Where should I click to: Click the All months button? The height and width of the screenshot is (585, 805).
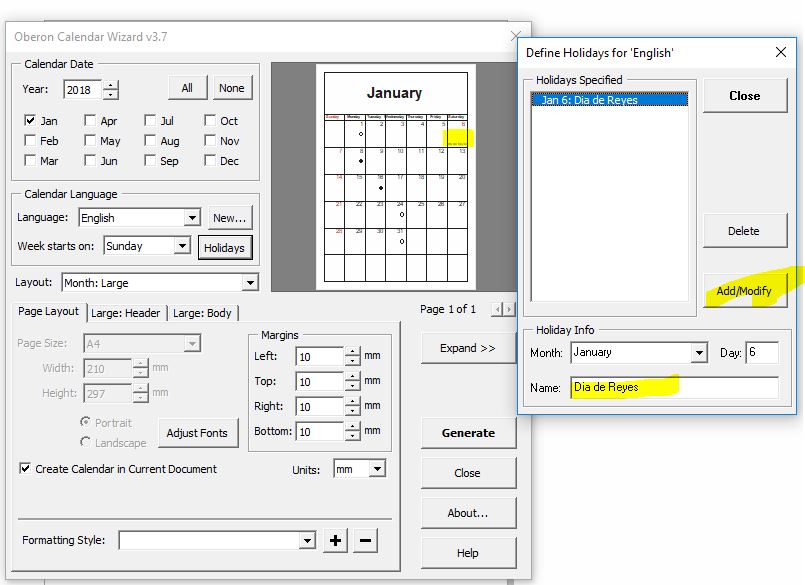(x=187, y=88)
